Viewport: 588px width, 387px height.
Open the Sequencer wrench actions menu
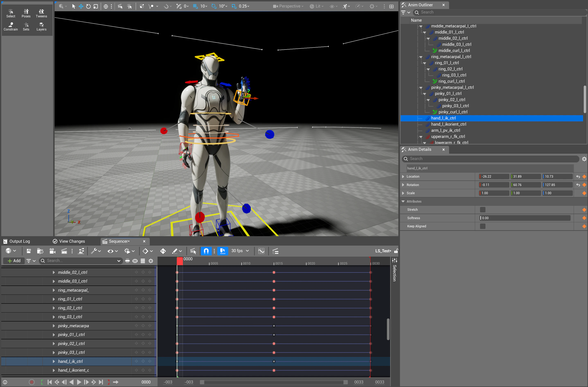pos(96,251)
